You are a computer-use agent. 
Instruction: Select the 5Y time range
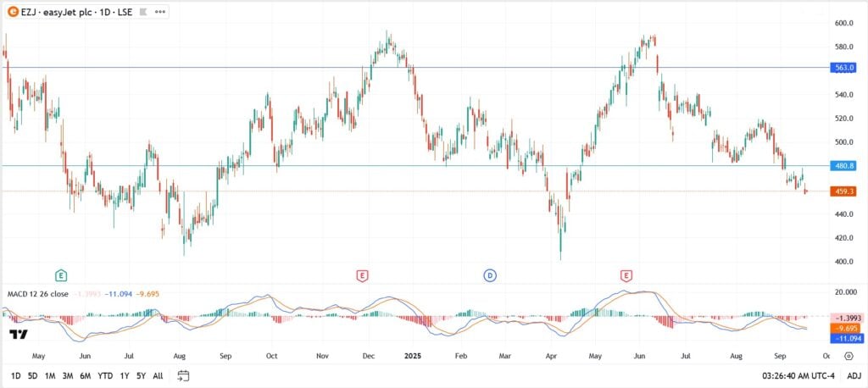pyautogui.click(x=142, y=376)
